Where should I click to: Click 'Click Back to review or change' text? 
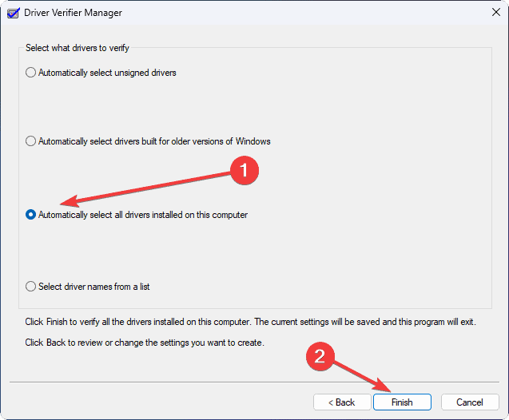145,343
